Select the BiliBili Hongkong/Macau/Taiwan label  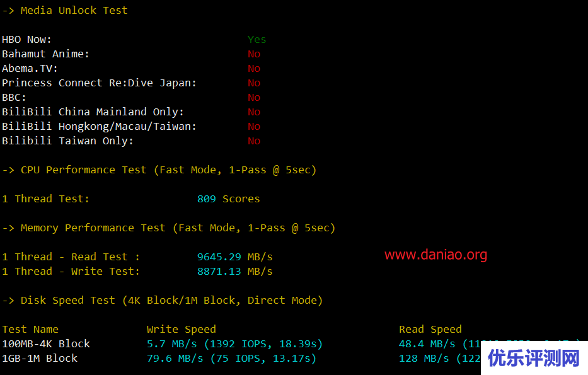pyautogui.click(x=99, y=126)
